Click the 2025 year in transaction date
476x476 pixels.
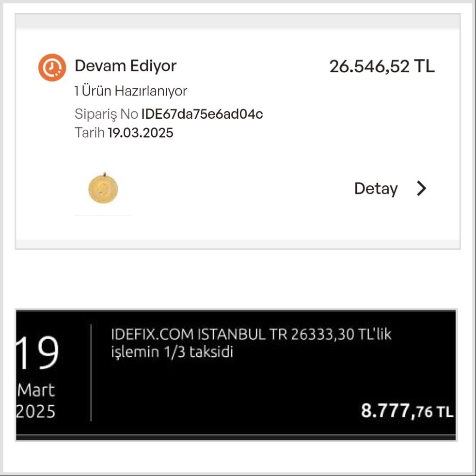pyautogui.click(x=36, y=412)
